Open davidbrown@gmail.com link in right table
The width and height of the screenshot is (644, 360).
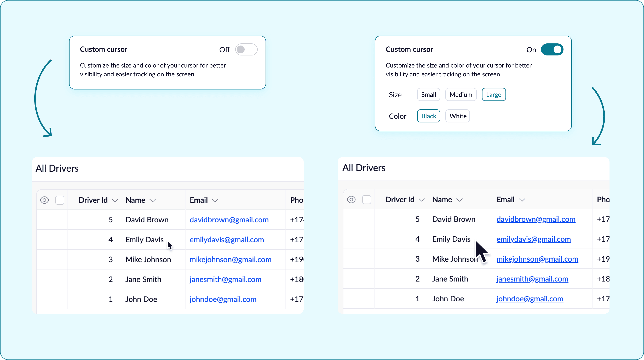coord(536,219)
